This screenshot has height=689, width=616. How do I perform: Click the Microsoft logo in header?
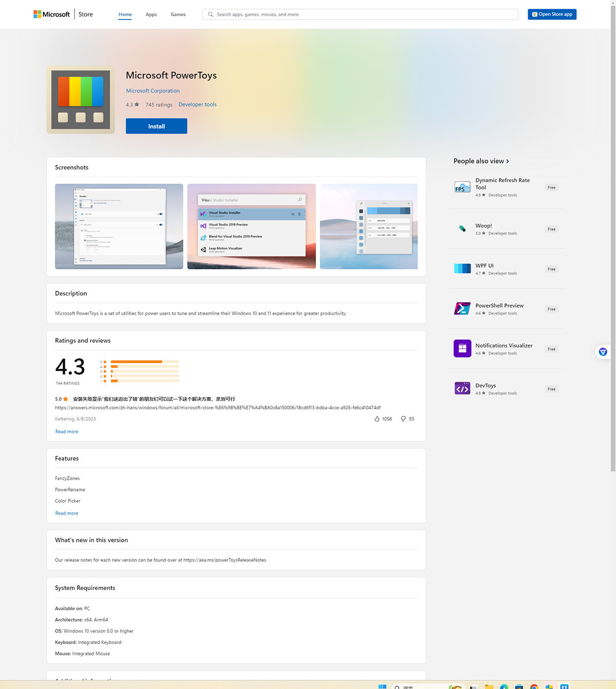[51, 14]
